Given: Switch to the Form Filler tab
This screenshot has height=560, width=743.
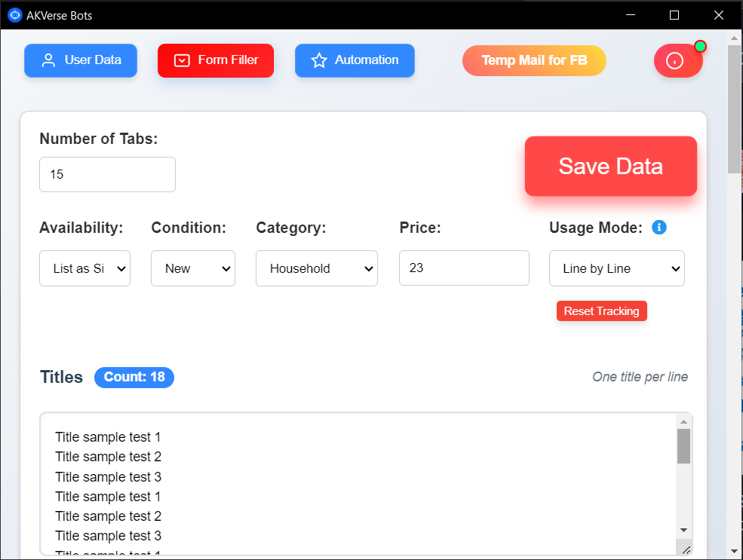Looking at the screenshot, I should pyautogui.click(x=216, y=60).
